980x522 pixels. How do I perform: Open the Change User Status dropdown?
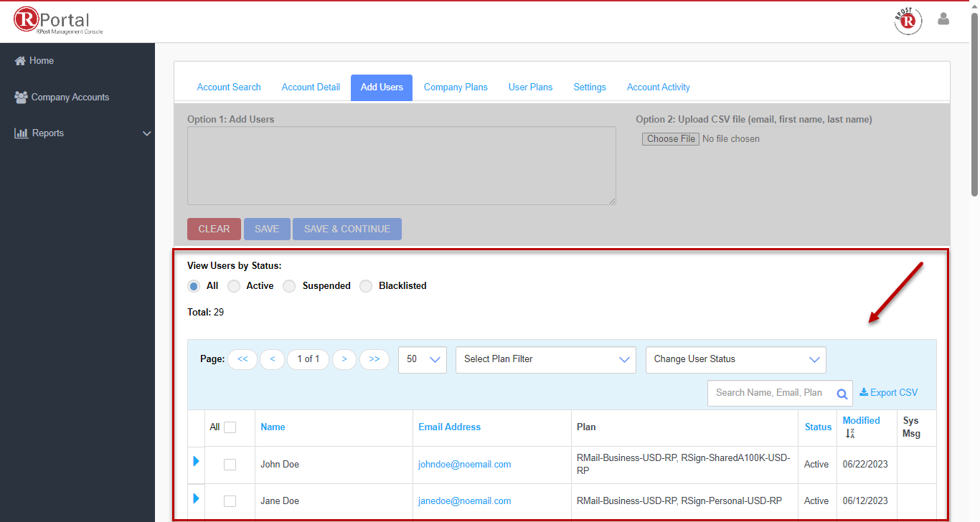(735, 359)
